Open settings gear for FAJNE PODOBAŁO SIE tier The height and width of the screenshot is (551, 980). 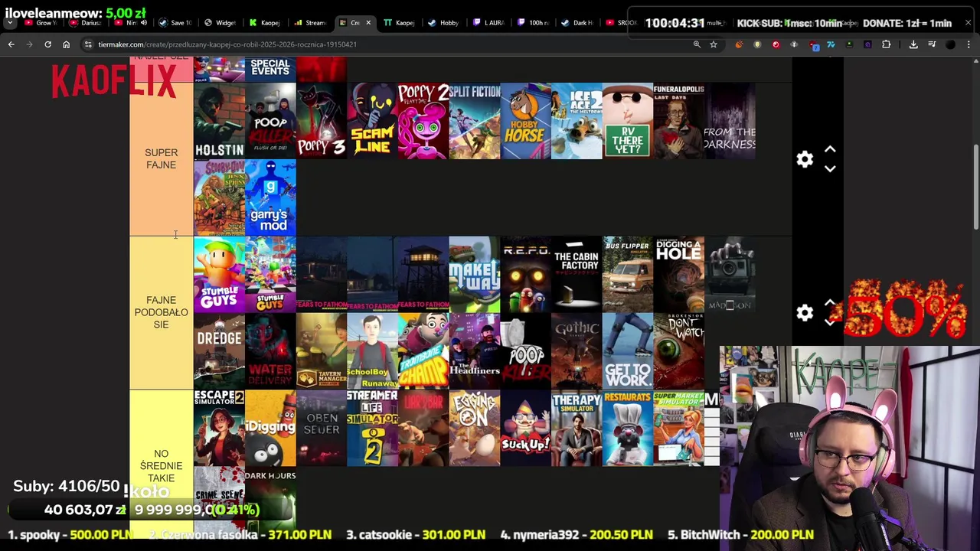point(805,312)
